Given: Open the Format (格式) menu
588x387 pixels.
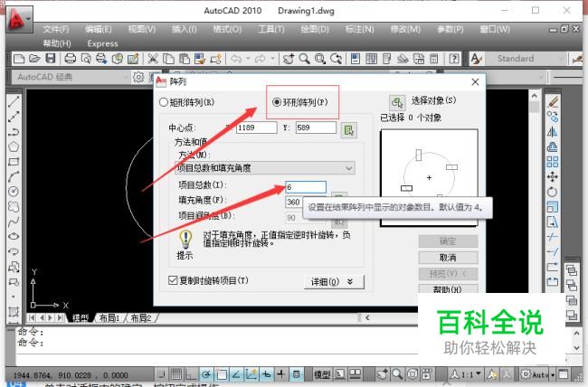Looking at the screenshot, I should (227, 29).
